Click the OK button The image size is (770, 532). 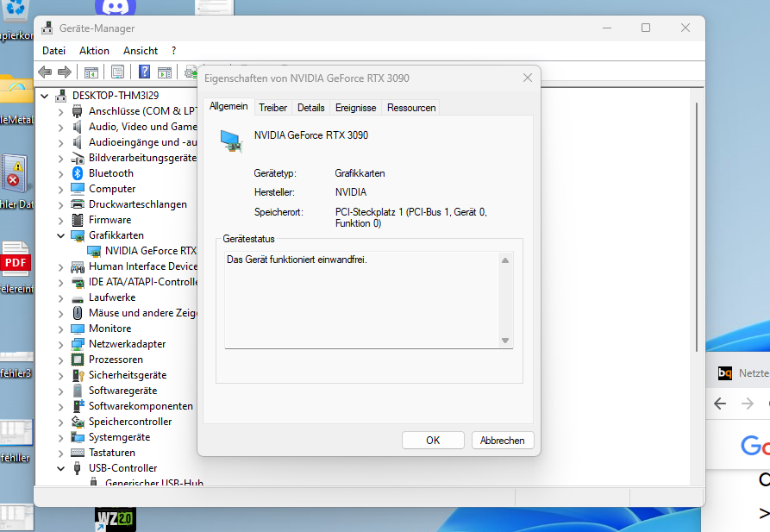click(433, 440)
